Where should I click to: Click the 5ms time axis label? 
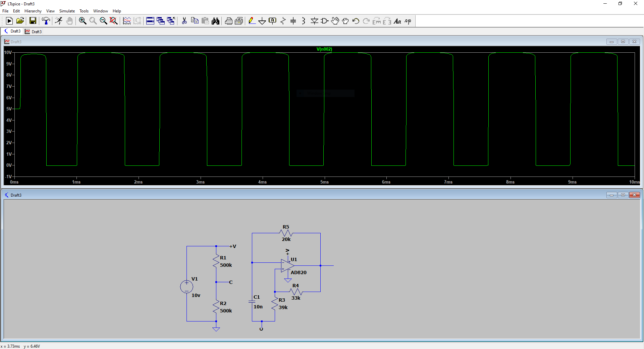pyautogui.click(x=324, y=182)
